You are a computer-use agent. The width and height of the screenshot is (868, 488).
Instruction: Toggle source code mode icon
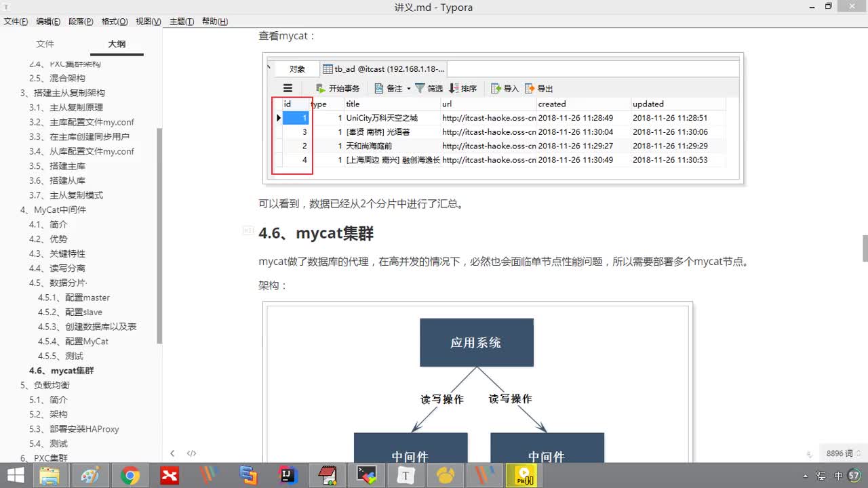pyautogui.click(x=191, y=453)
